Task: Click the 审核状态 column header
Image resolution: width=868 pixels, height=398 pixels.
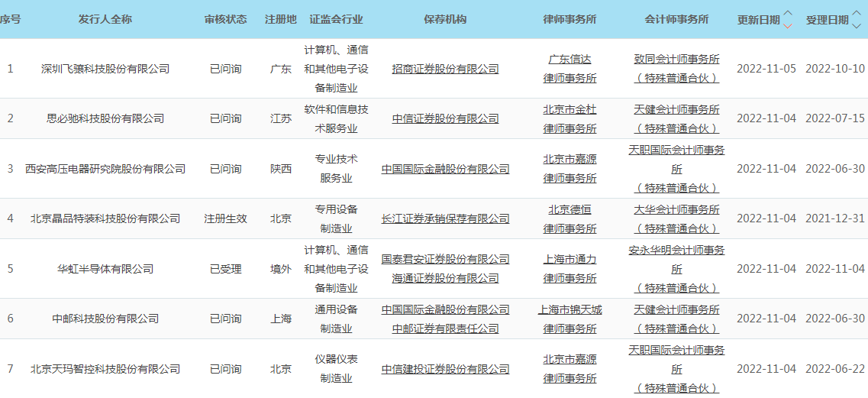Action: click(226, 19)
